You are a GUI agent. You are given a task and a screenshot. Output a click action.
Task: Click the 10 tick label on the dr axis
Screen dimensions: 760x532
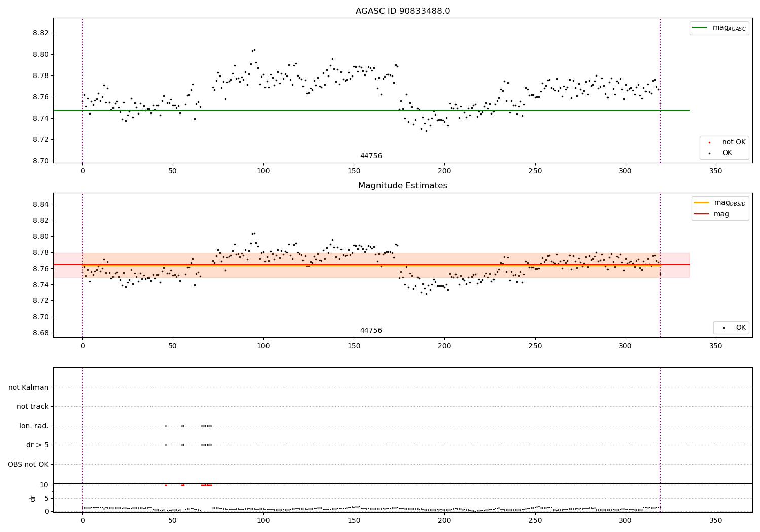44,485
